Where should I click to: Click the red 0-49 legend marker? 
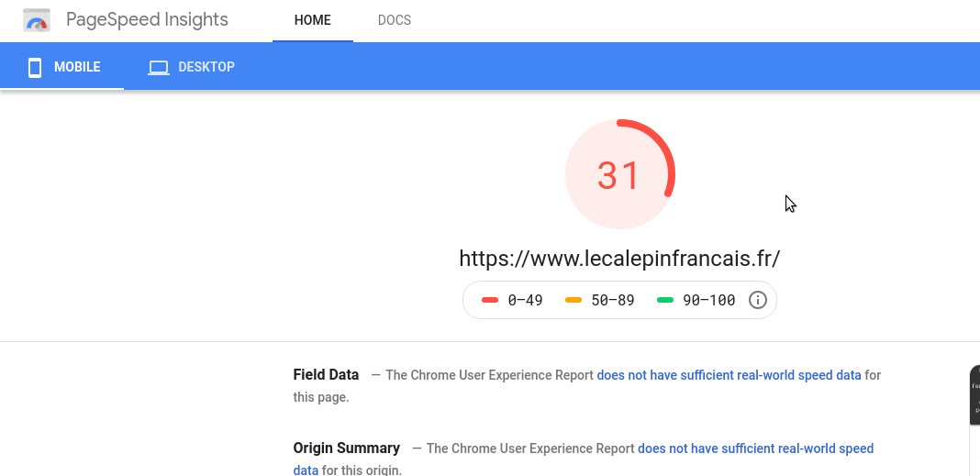(489, 300)
